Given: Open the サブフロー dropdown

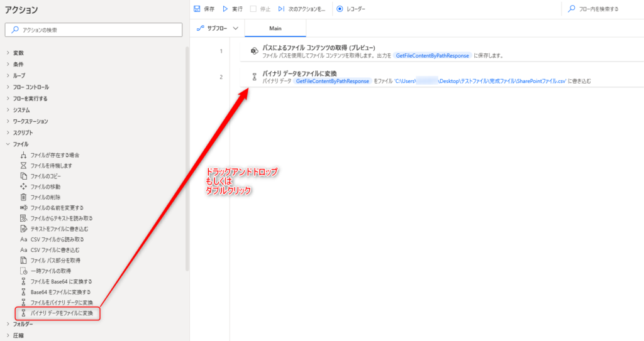Looking at the screenshot, I should point(218,28).
